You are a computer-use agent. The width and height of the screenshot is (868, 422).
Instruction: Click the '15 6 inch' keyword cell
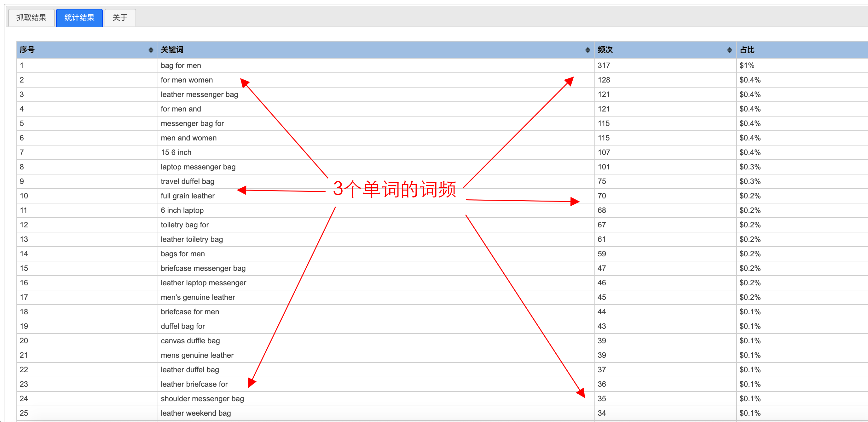pos(176,152)
